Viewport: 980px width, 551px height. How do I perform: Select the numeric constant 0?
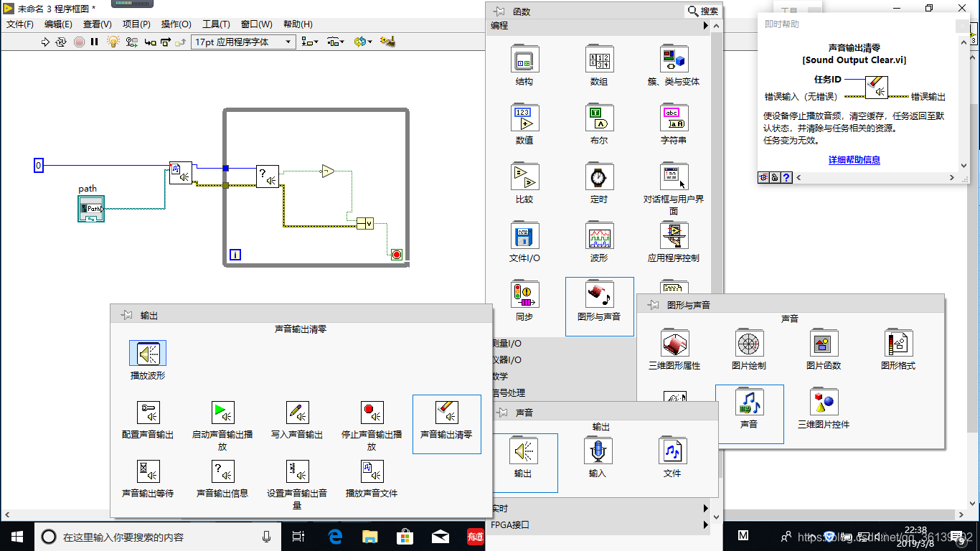click(39, 166)
